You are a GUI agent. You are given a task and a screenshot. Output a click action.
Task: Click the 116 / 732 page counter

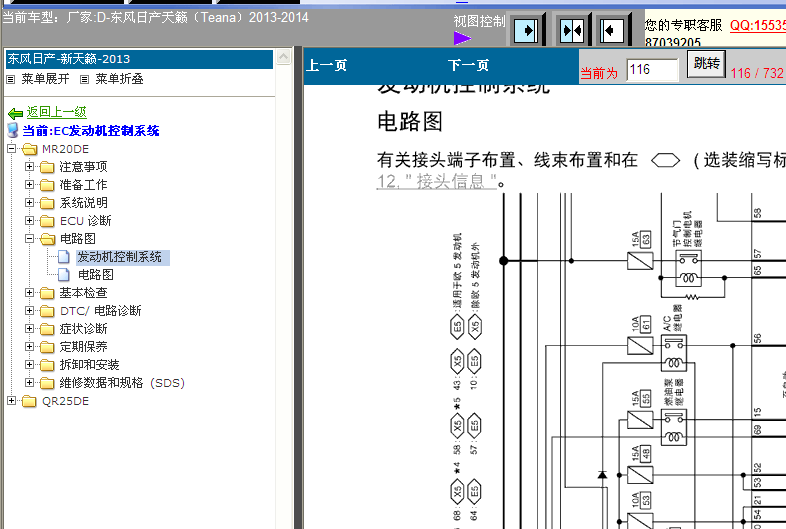click(757, 73)
